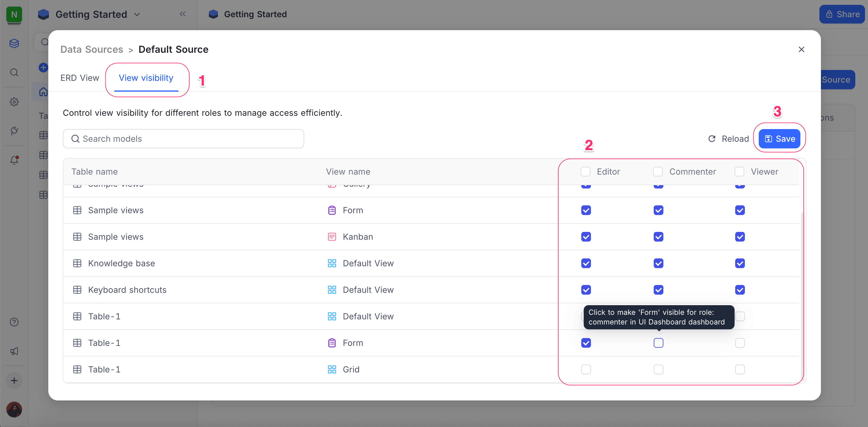Enable Commenter visibility for Table-1 Form
The image size is (868, 427).
click(x=658, y=343)
